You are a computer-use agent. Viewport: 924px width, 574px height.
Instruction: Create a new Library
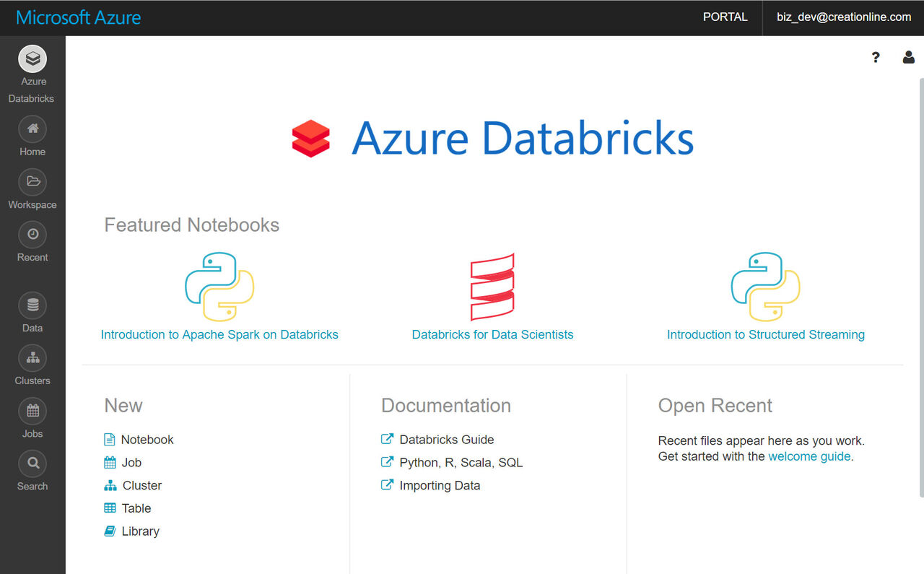(x=140, y=531)
